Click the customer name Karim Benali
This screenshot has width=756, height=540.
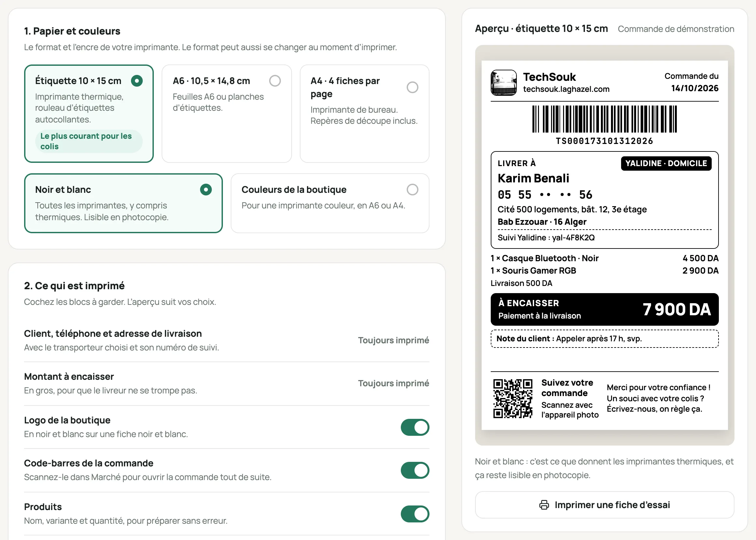pos(533,178)
